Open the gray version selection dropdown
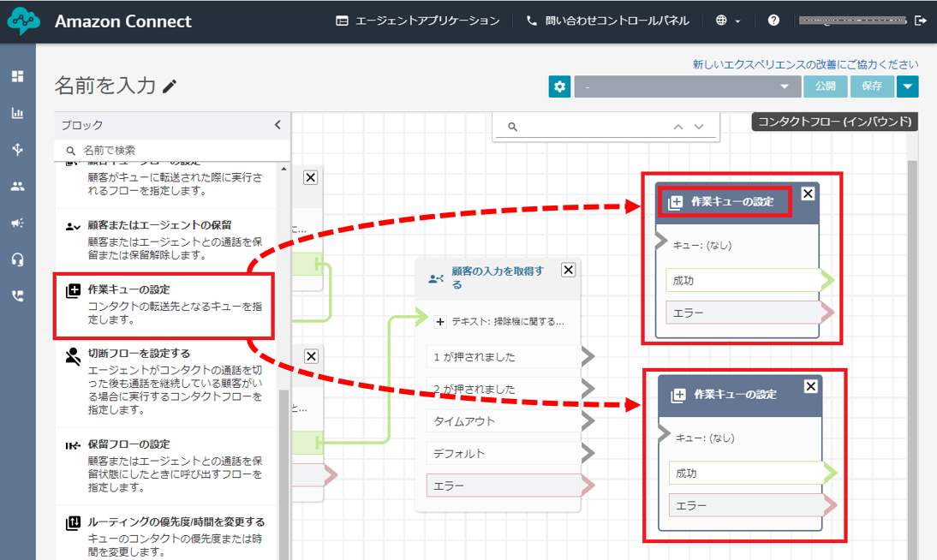The height and width of the screenshot is (560, 937). point(687,86)
